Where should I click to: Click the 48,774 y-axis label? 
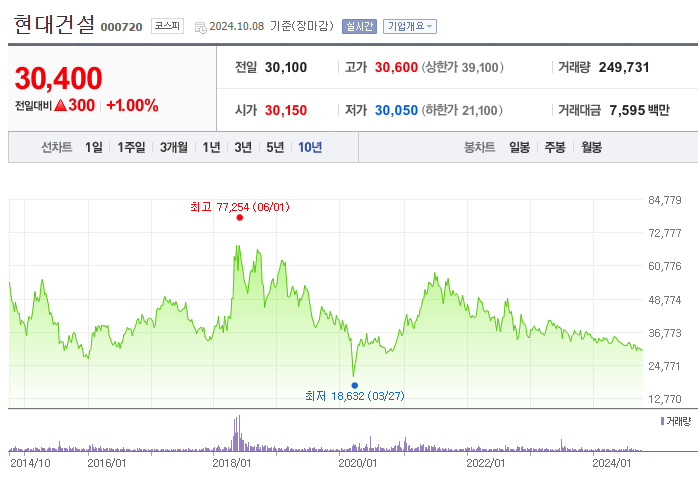(665, 300)
